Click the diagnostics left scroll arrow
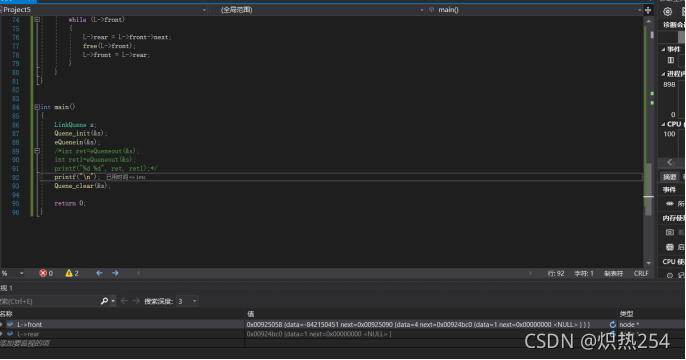This screenshot has width=686, height=360. 670,162
